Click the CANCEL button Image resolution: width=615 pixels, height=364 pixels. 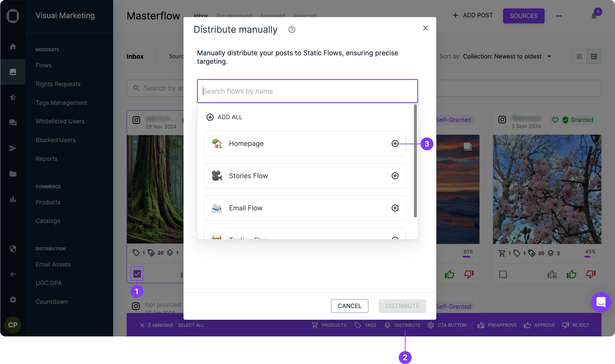click(x=349, y=306)
